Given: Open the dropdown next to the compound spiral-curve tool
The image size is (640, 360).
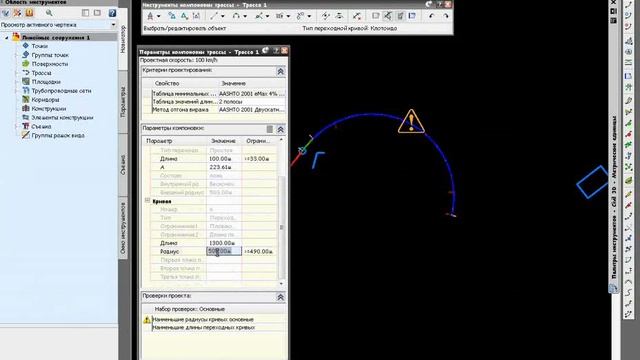Looking at the screenshot, I should click(309, 16).
